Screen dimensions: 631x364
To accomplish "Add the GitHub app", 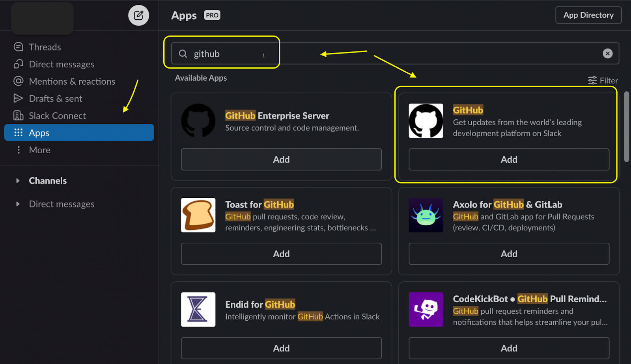I will click(509, 160).
